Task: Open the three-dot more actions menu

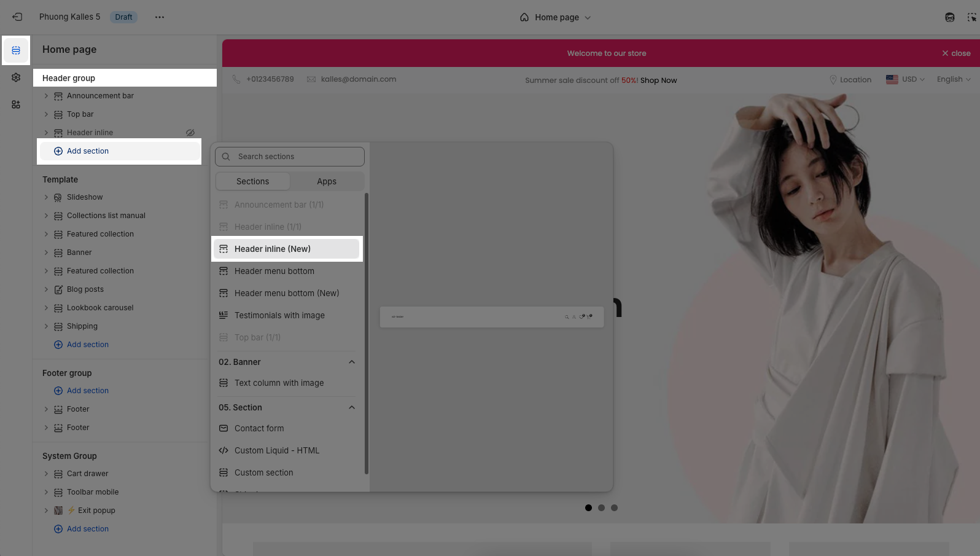Action: (x=160, y=17)
